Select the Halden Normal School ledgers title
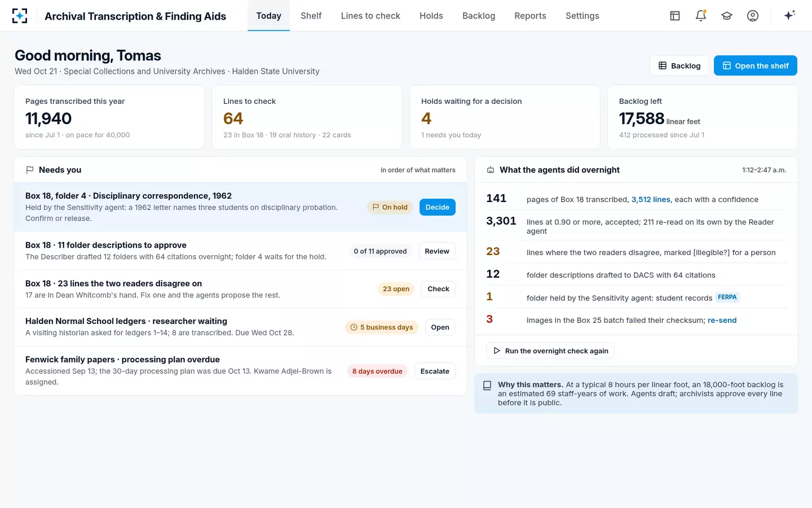The width and height of the screenshot is (812, 508). point(126,321)
